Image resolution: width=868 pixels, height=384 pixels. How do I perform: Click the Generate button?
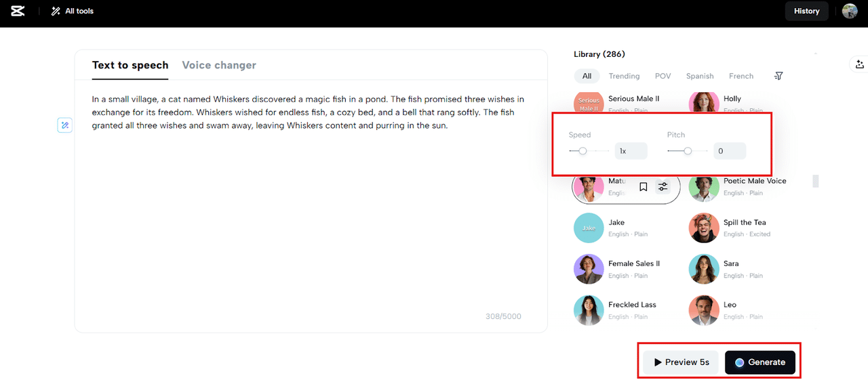pos(759,362)
